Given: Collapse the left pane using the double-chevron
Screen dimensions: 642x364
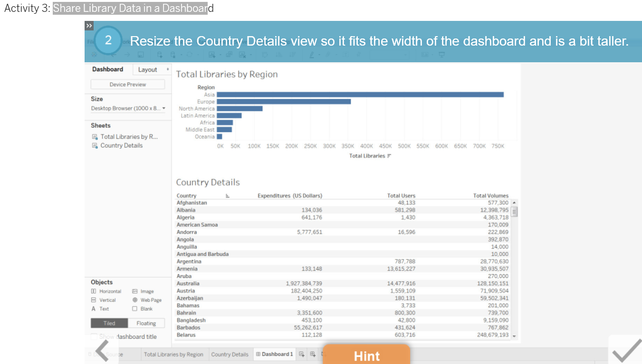Looking at the screenshot, I should click(89, 26).
